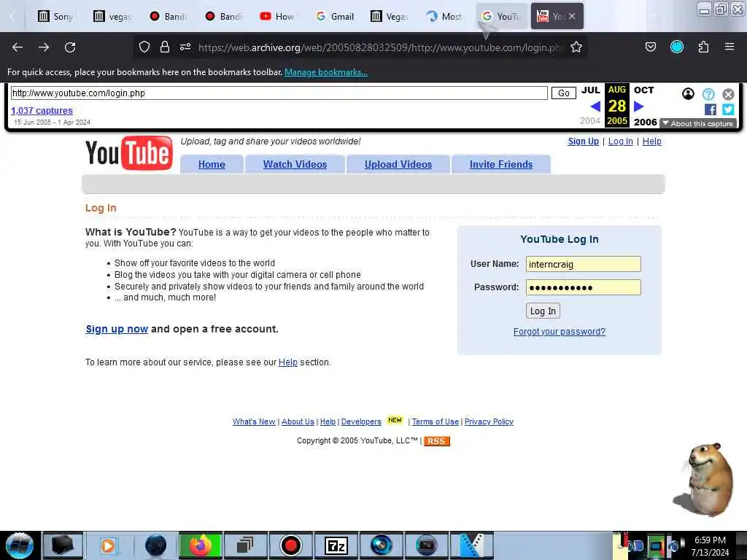Open the site permissions icon in the address bar
This screenshot has width=747, height=560.
pos(185,47)
